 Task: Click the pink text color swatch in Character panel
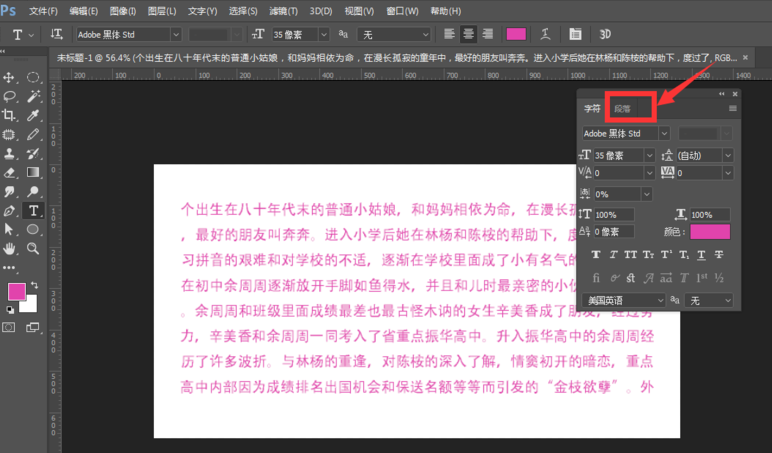(x=710, y=232)
